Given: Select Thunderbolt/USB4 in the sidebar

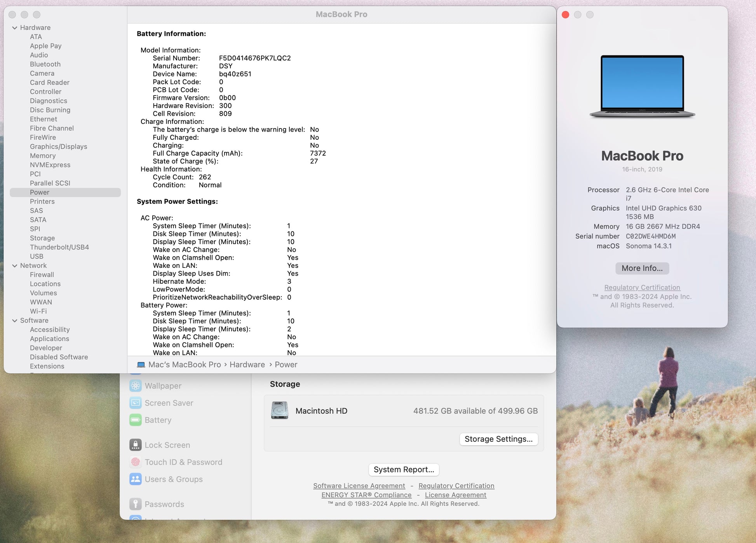Looking at the screenshot, I should click(x=59, y=247).
